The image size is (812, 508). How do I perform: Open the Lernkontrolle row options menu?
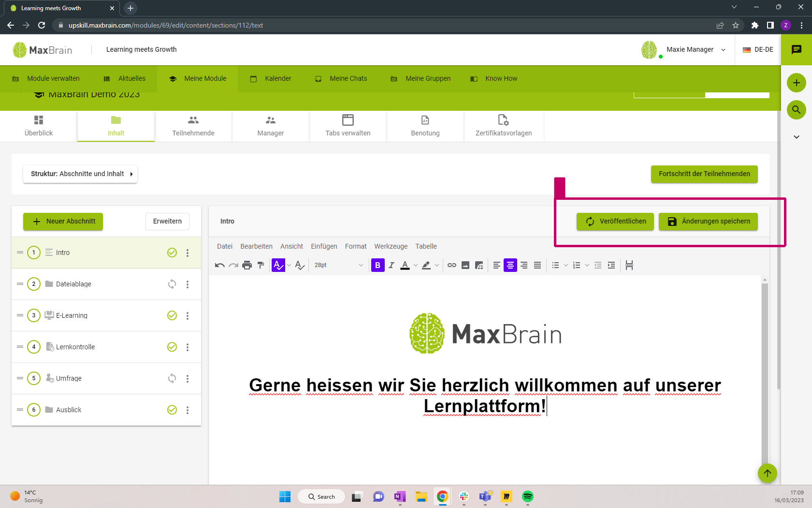(x=188, y=347)
